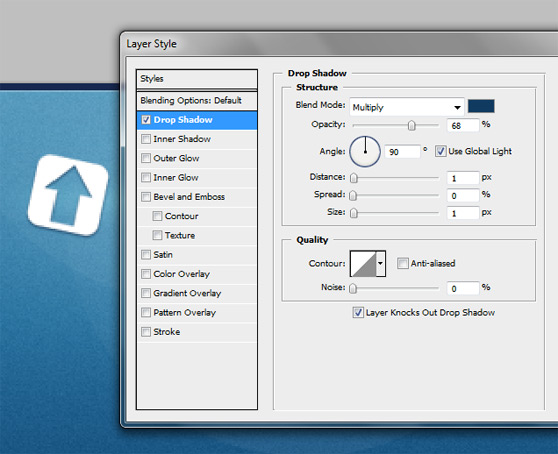Uncheck Layer Knocks Out Drop Shadow

tap(358, 312)
